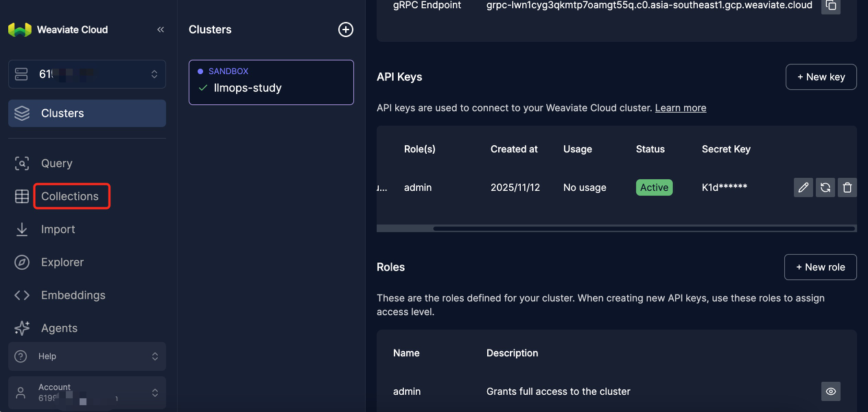The image size is (868, 412).
Task: Click the Help question mark icon
Action: (21, 356)
